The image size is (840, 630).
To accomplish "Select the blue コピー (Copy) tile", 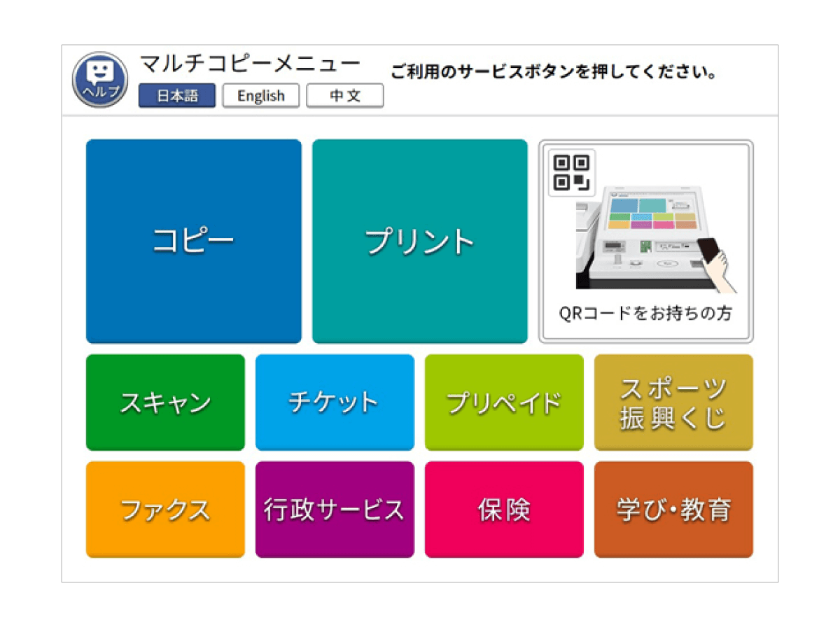I will [x=194, y=241].
